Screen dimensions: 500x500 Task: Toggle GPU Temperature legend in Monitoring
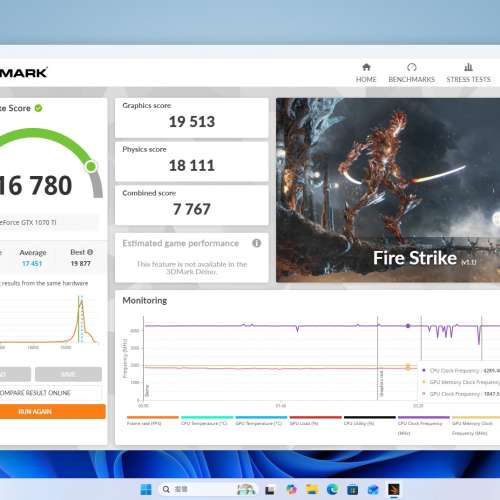point(261,421)
